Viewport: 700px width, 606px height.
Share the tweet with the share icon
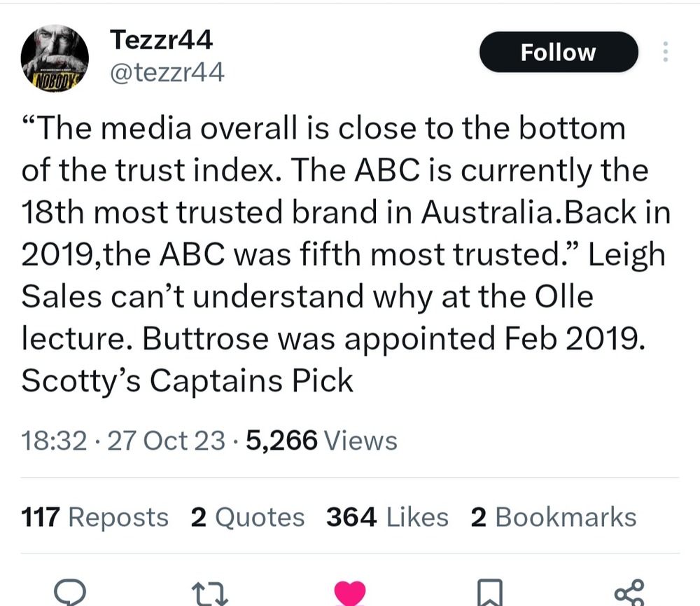(628, 594)
